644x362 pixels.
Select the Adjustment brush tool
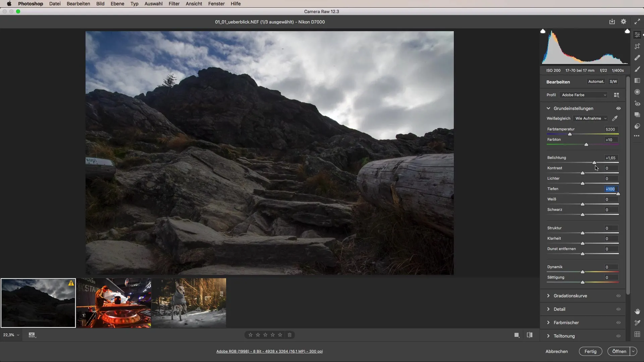[637, 69]
